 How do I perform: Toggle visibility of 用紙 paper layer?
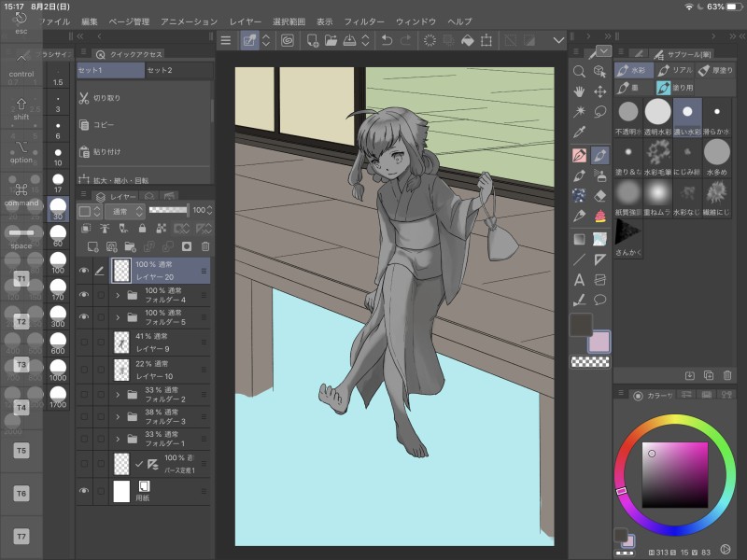(84, 491)
